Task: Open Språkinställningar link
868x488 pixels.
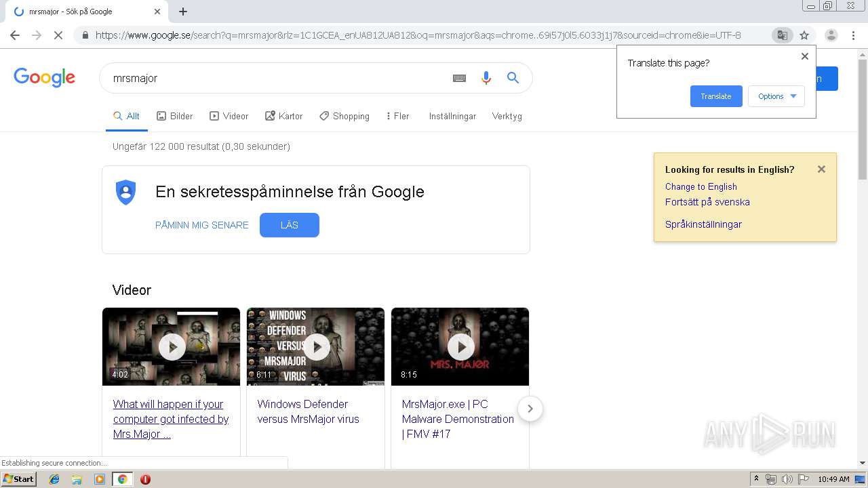Action: (703, 224)
